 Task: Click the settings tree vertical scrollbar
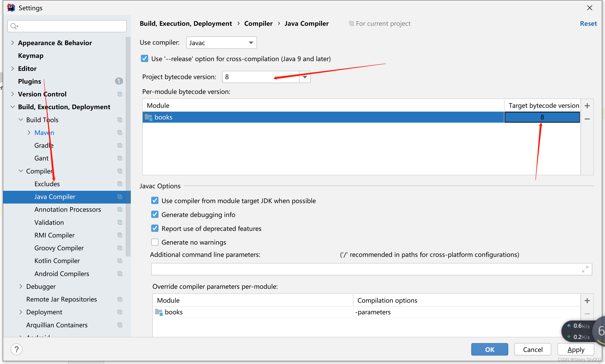[x=128, y=147]
